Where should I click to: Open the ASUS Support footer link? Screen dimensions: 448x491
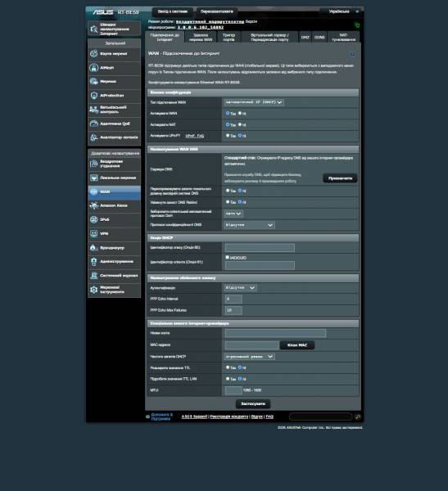click(x=194, y=417)
